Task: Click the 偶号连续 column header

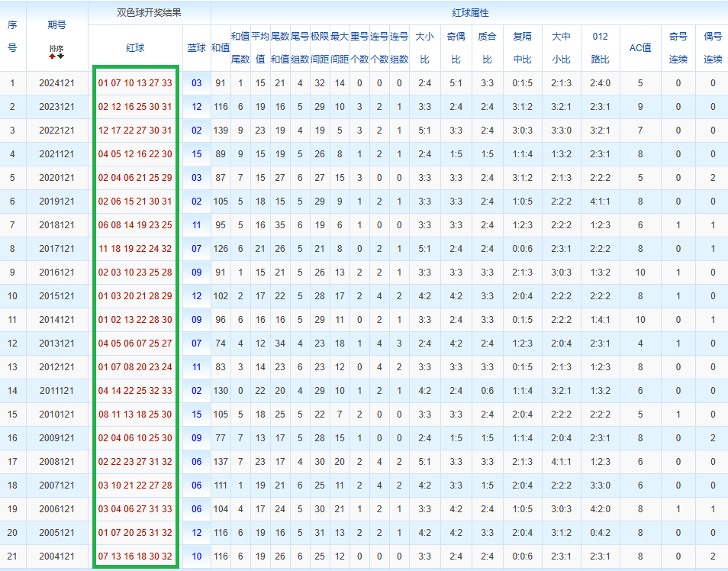Action: pyautogui.click(x=713, y=47)
